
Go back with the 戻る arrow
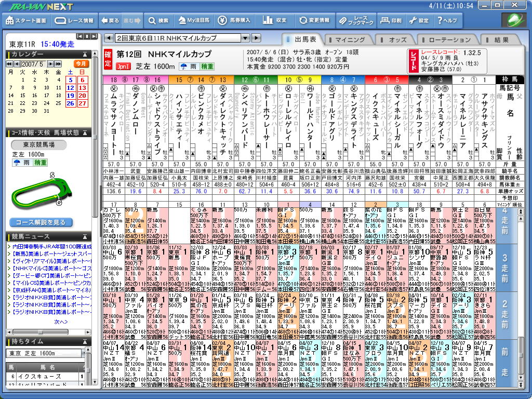(110, 21)
